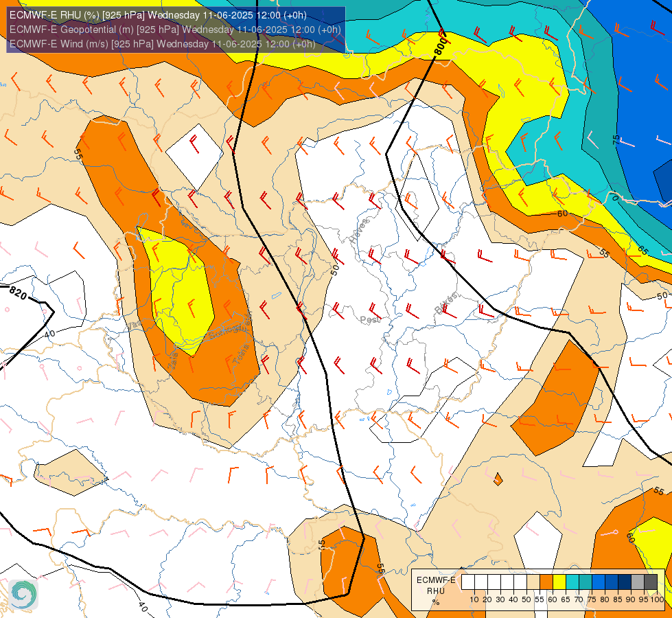Click the dark gray 95-100 legend swatch
Viewport: 672px width, 618px height.
651,582
